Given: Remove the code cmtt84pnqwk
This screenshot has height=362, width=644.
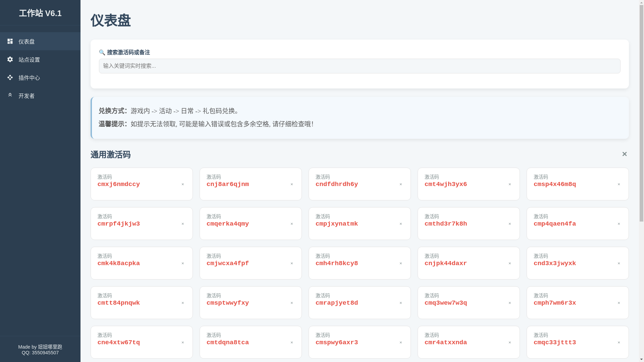Looking at the screenshot, I should tap(183, 303).
